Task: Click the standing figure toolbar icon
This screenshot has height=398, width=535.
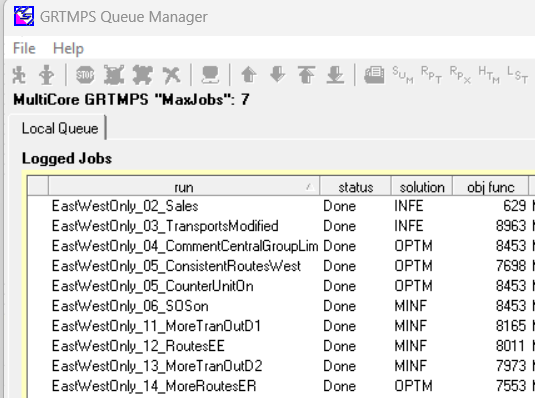Action: (46, 75)
